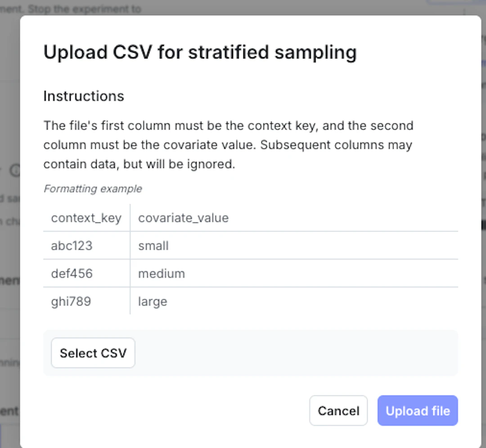The image size is (486, 448).
Task: Click the Select CSV button
Action: tap(93, 353)
